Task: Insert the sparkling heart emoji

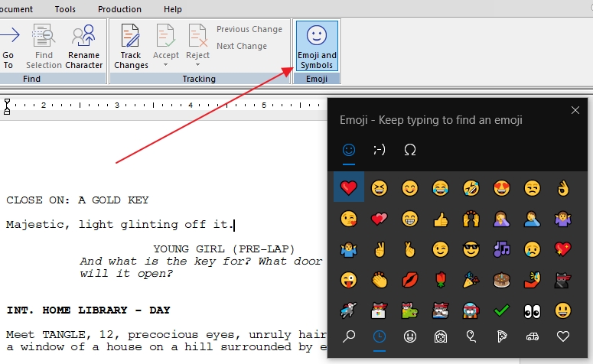Action: pos(563,249)
